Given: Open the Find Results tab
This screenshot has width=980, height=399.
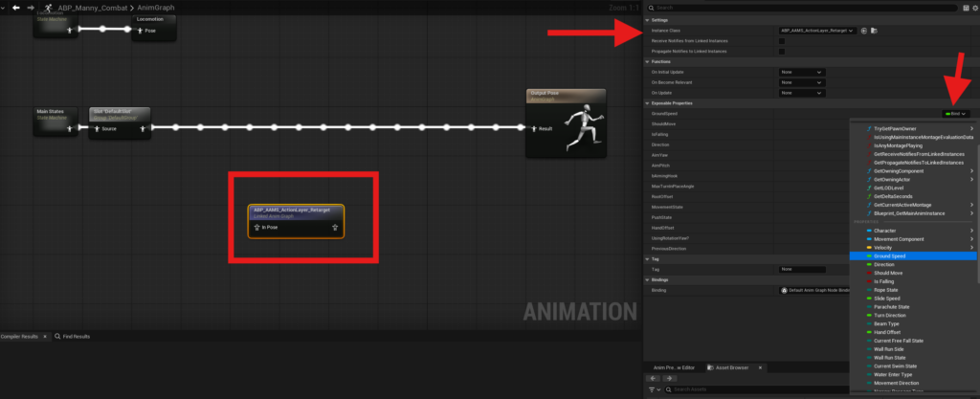Looking at the screenshot, I should pyautogui.click(x=73, y=337).
